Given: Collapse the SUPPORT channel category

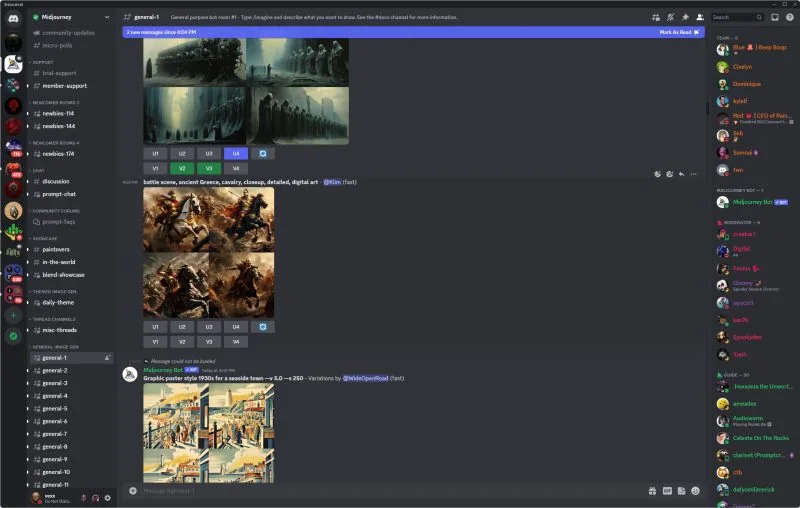Looking at the screenshot, I should (43, 62).
